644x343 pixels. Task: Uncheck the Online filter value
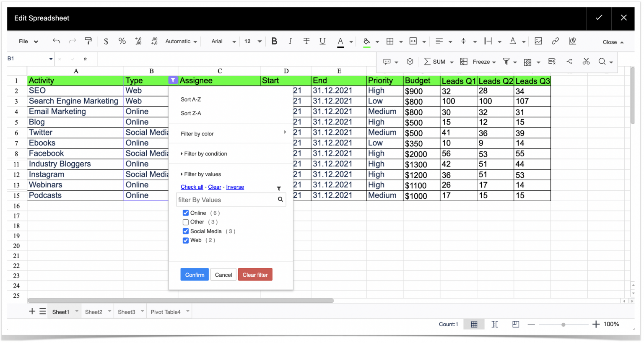(x=185, y=213)
